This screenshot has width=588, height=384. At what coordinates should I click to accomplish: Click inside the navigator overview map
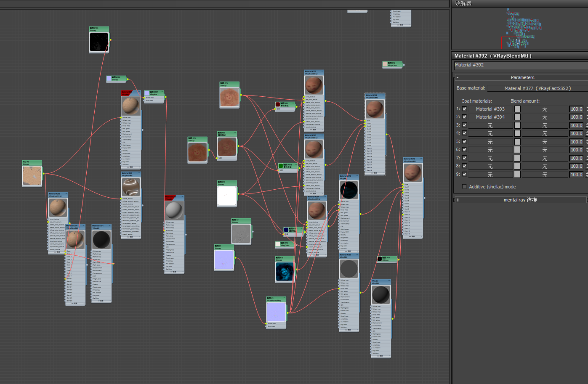(x=520, y=28)
